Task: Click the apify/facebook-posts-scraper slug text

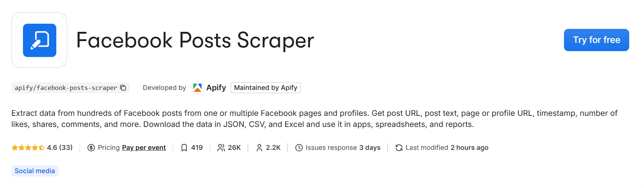Action: [x=66, y=88]
